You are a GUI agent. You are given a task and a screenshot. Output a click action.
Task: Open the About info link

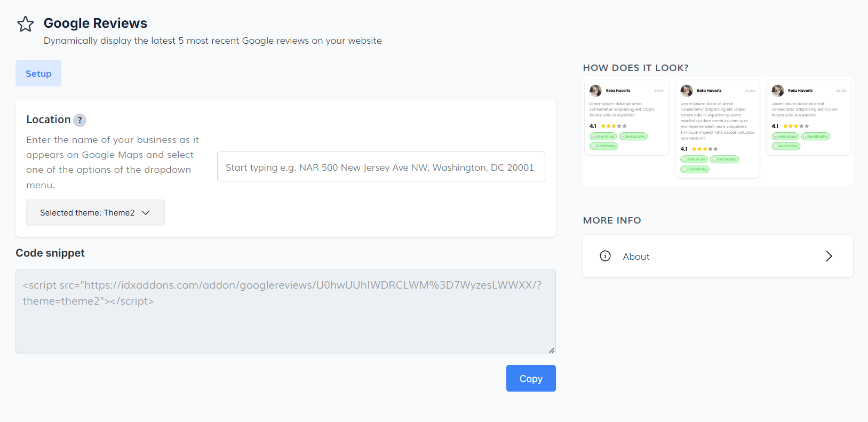[636, 257]
